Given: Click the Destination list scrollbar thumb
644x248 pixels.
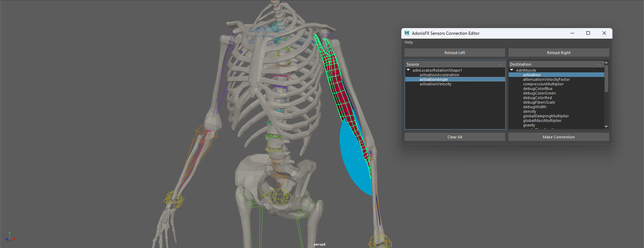Looking at the screenshot, I should coord(606,78).
